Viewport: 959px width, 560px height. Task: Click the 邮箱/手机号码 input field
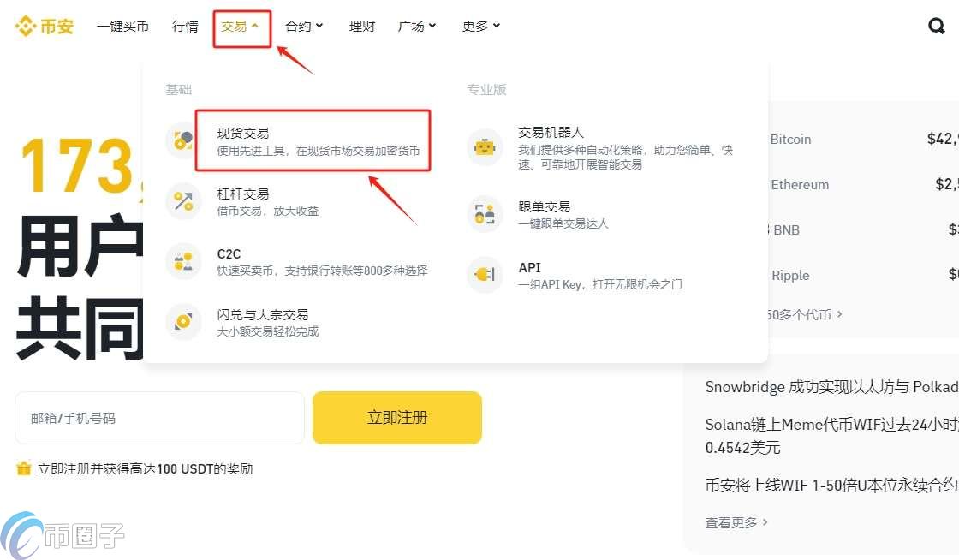(159, 418)
